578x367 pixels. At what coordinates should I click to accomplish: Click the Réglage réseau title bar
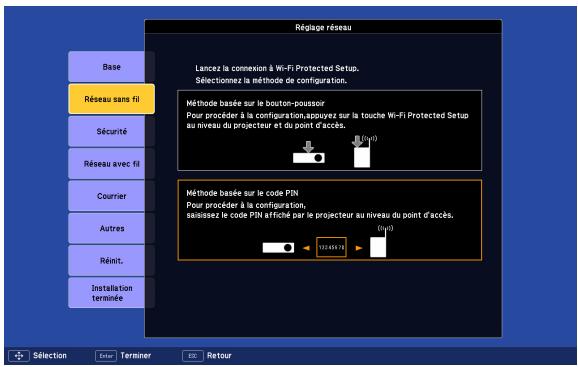click(x=323, y=27)
